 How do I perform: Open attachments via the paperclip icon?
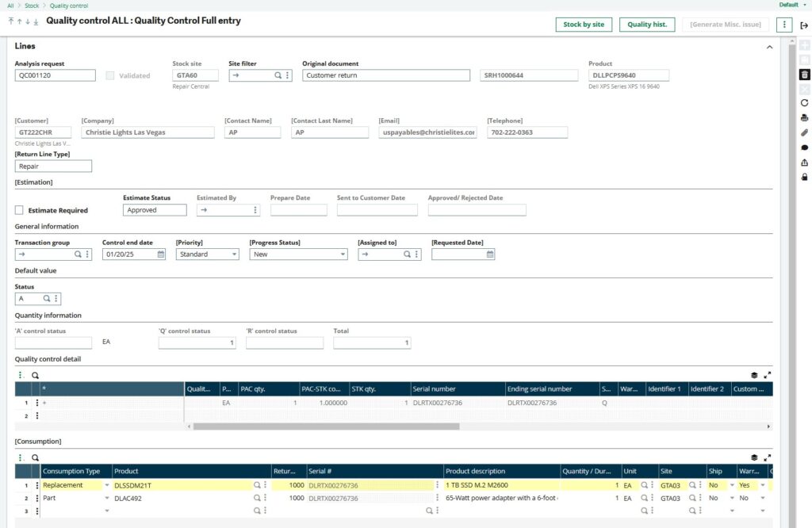804,132
